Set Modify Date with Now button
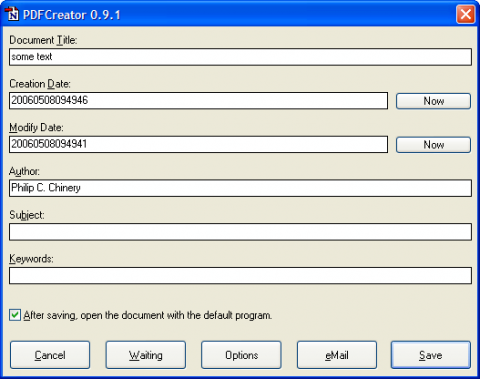 coord(433,145)
